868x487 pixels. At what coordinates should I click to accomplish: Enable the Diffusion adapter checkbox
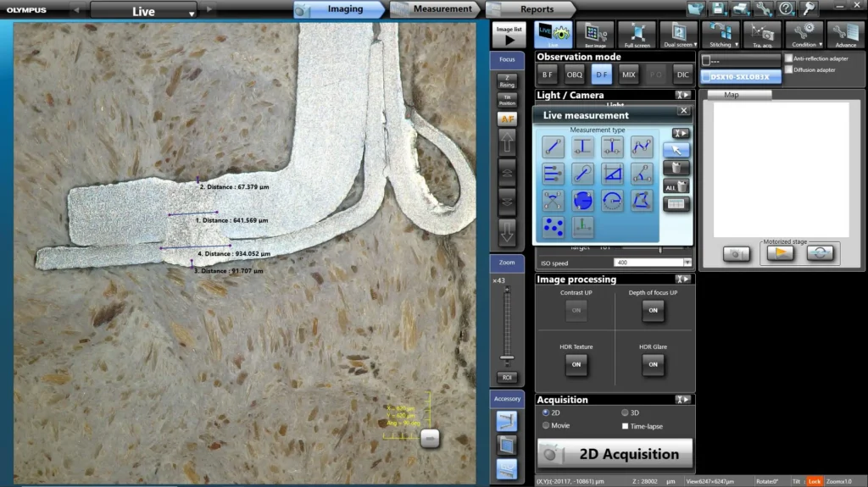pyautogui.click(x=789, y=69)
